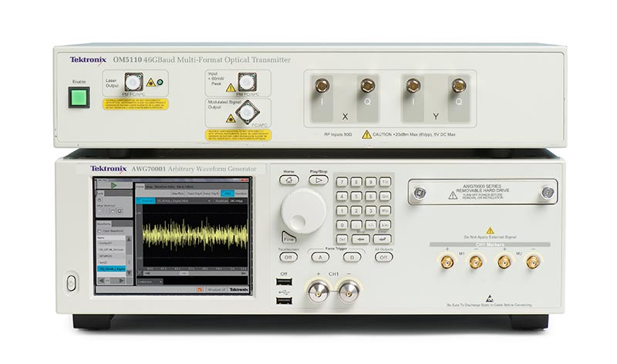Touch the laser warning triangle by Laser Output
This screenshot has height=364, width=617.
click(150, 83)
